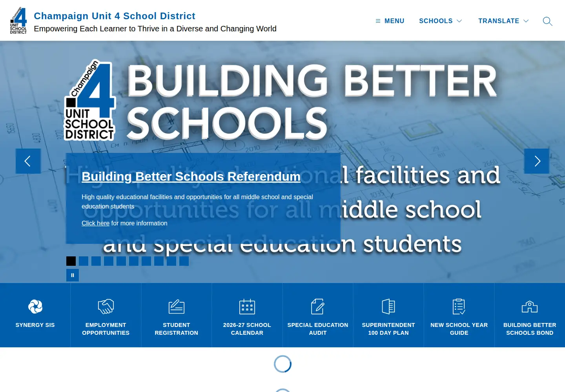Open 2026-27 SCHOOL CALENDAR text label
The width and height of the screenshot is (565, 392).
pos(247,329)
